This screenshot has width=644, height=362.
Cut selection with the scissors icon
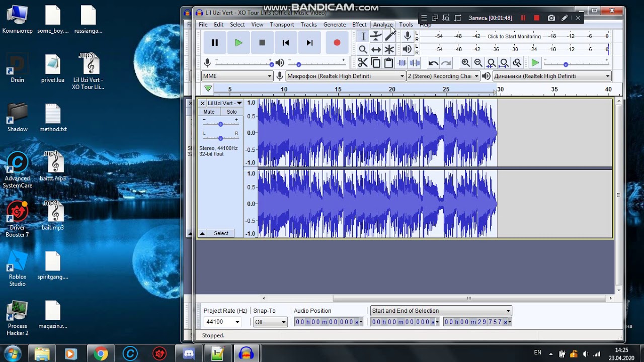362,63
